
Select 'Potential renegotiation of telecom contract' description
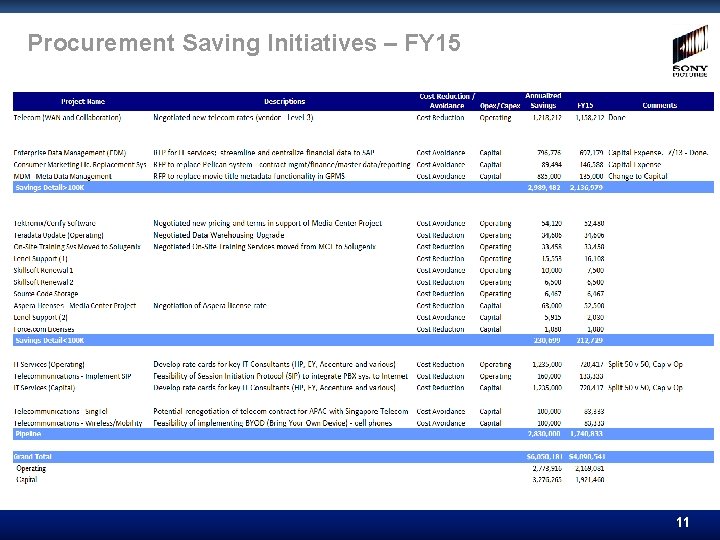pyautogui.click(x=281, y=411)
